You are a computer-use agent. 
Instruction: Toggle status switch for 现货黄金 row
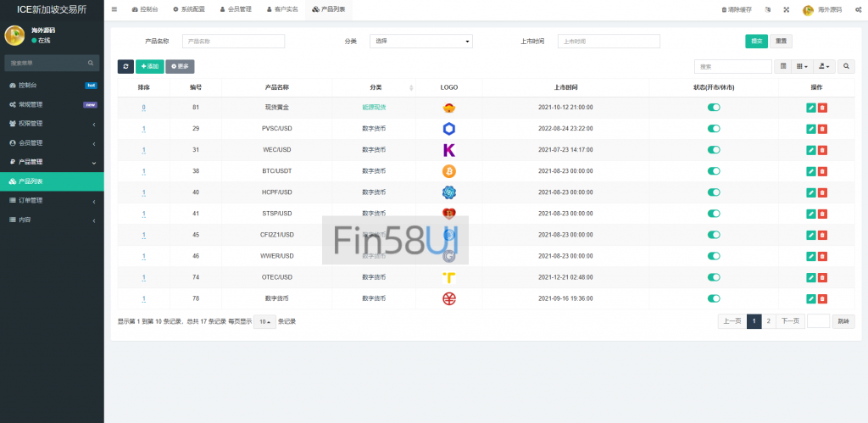(x=714, y=108)
